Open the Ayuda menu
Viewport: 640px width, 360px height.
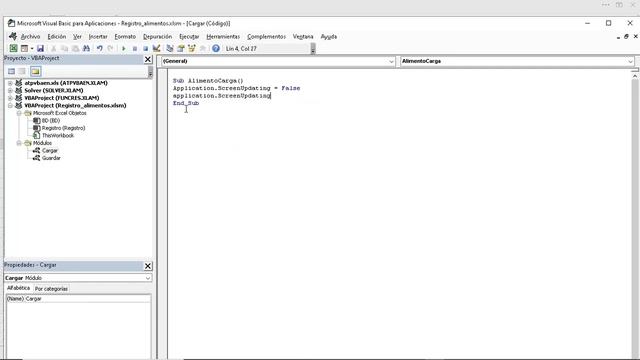click(329, 37)
